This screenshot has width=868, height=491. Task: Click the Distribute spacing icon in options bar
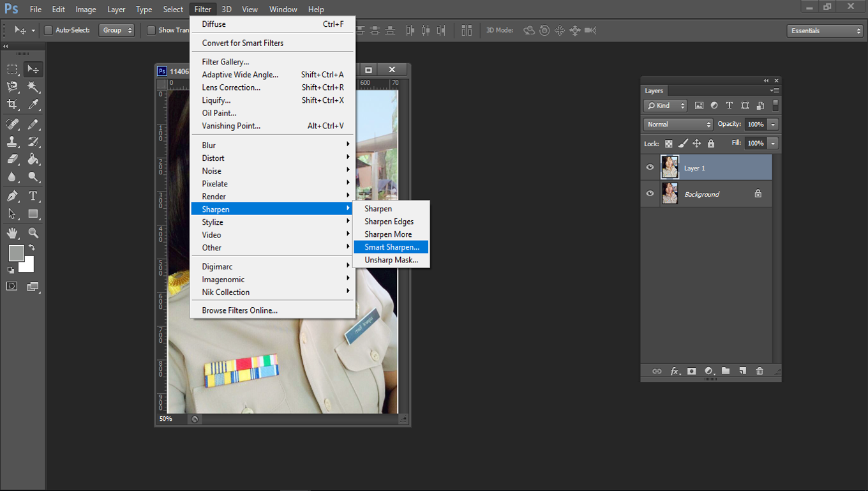point(467,30)
